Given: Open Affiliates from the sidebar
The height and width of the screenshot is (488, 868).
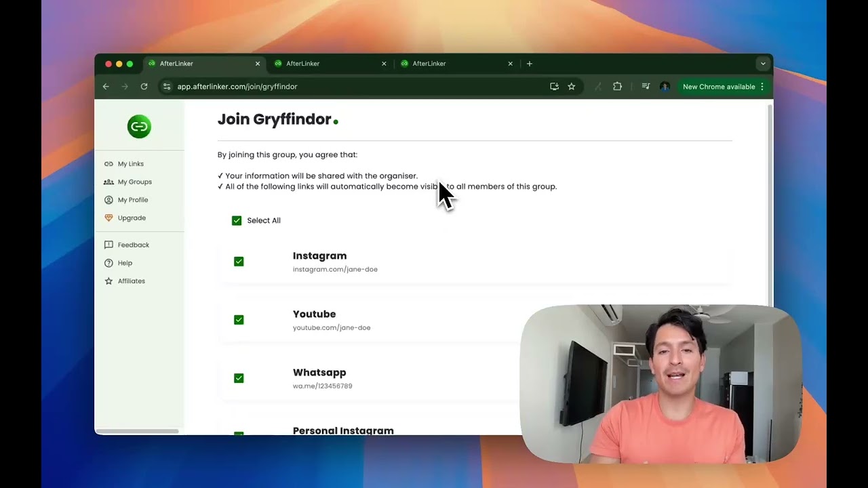Looking at the screenshot, I should [x=124, y=281].
